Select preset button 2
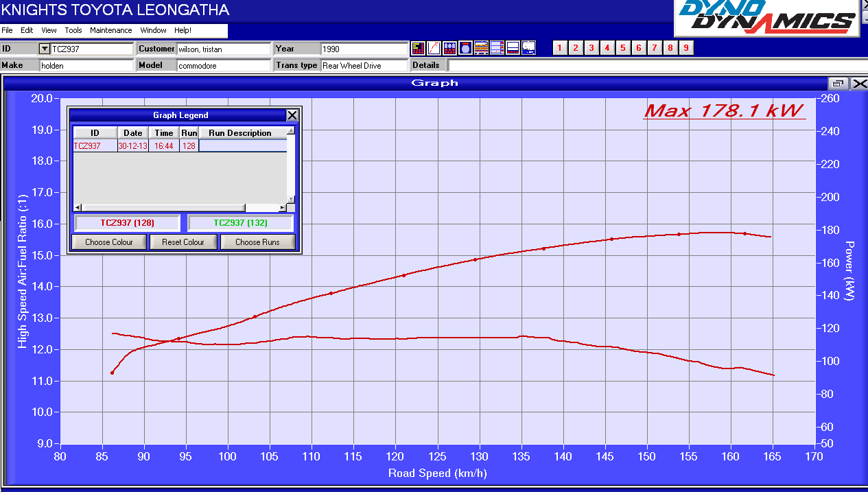868x492 pixels. pos(576,47)
